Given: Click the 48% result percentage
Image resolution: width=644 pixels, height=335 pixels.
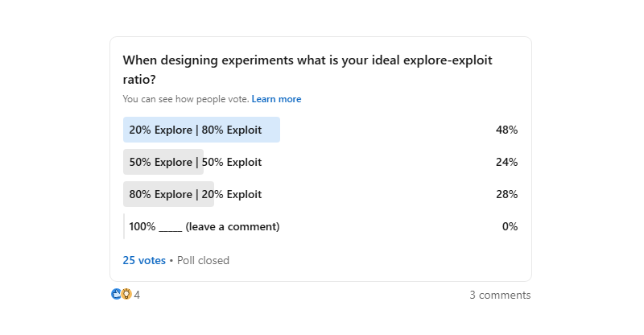Looking at the screenshot, I should tap(506, 130).
